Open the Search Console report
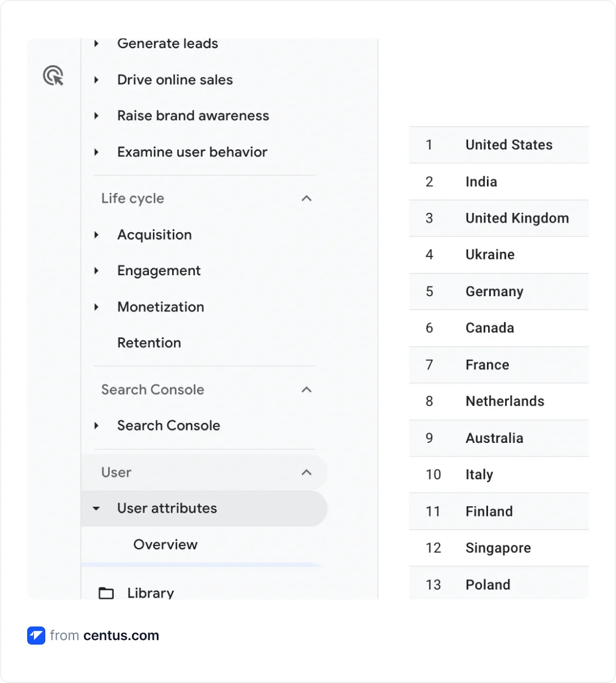 coord(168,425)
